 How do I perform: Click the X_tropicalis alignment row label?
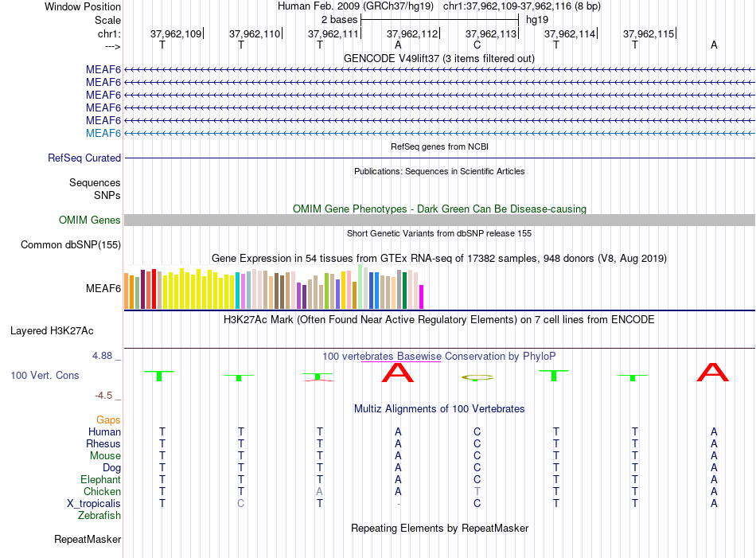pos(94,504)
